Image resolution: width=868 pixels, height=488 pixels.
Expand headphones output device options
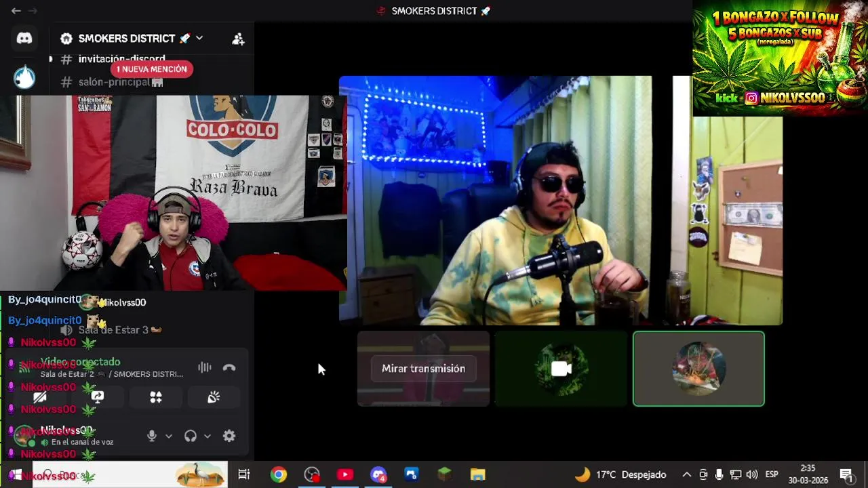pos(208,436)
